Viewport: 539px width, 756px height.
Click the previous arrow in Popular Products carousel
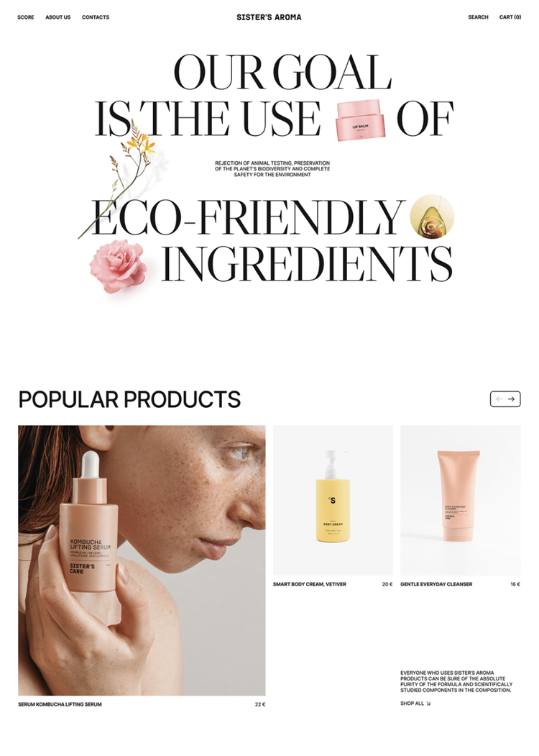point(499,399)
